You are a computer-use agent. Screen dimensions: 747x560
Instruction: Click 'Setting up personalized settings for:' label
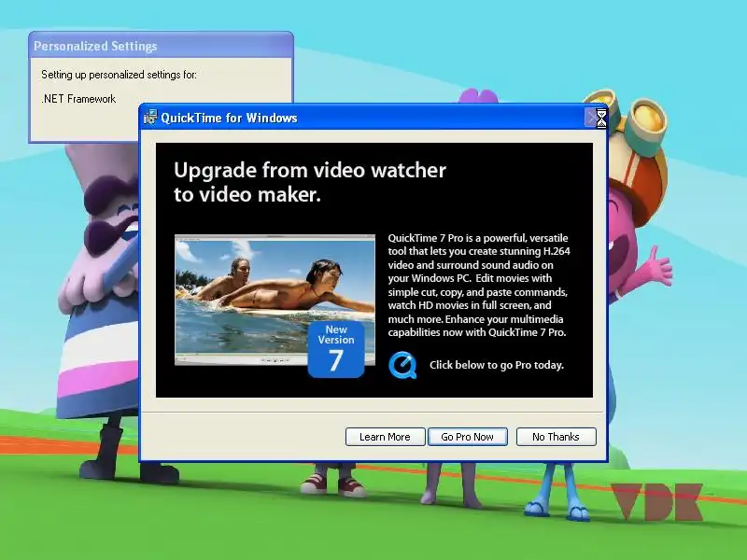119,75
